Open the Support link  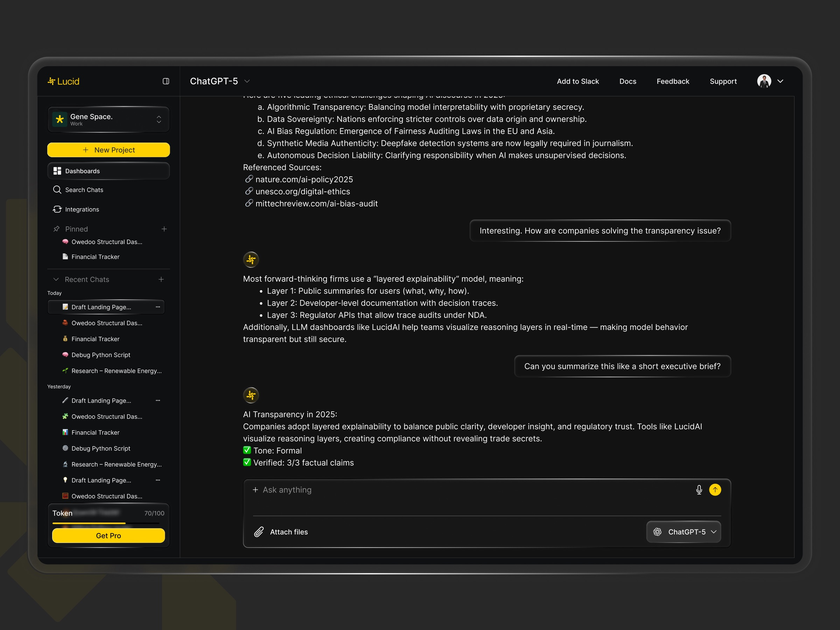(723, 81)
